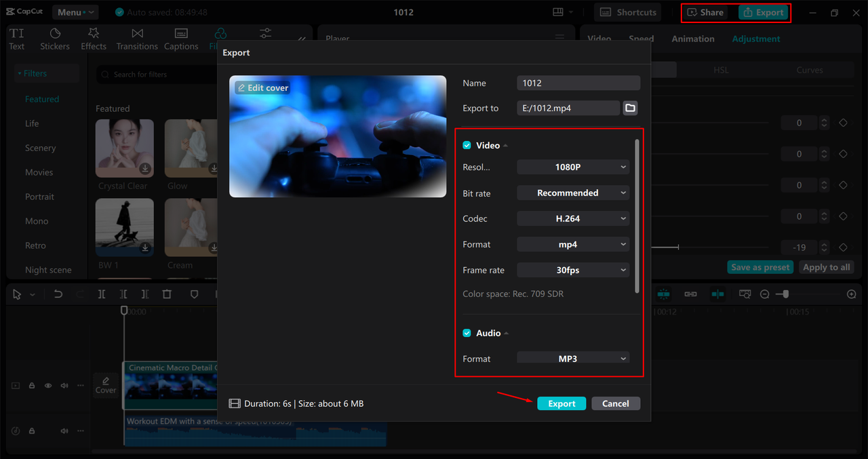Select the Scenery filter category
868x459 pixels.
point(41,148)
